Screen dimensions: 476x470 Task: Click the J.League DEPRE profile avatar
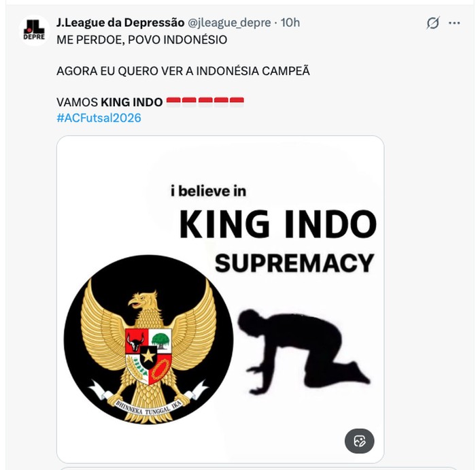34,31
